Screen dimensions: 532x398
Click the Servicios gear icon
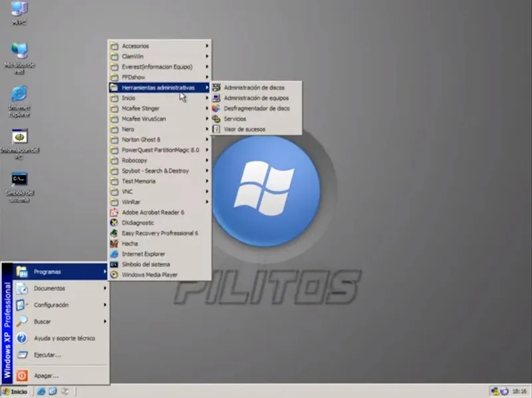pyautogui.click(x=216, y=119)
